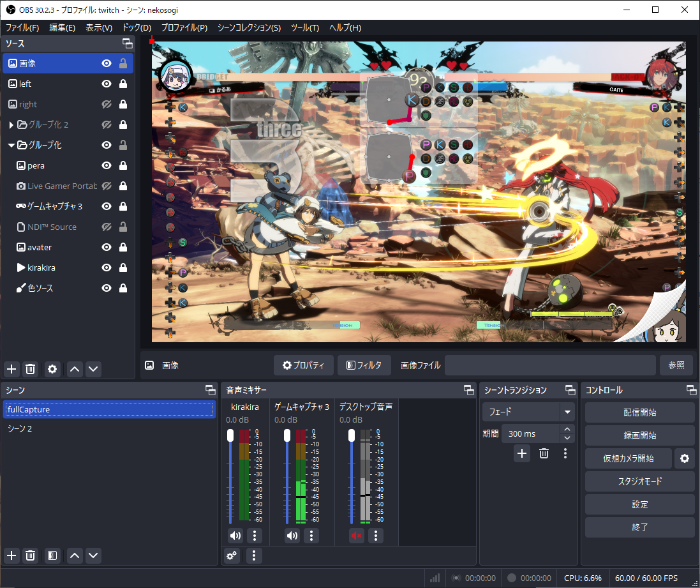
Task: Unlock the kirakira source lock
Action: tap(123, 268)
